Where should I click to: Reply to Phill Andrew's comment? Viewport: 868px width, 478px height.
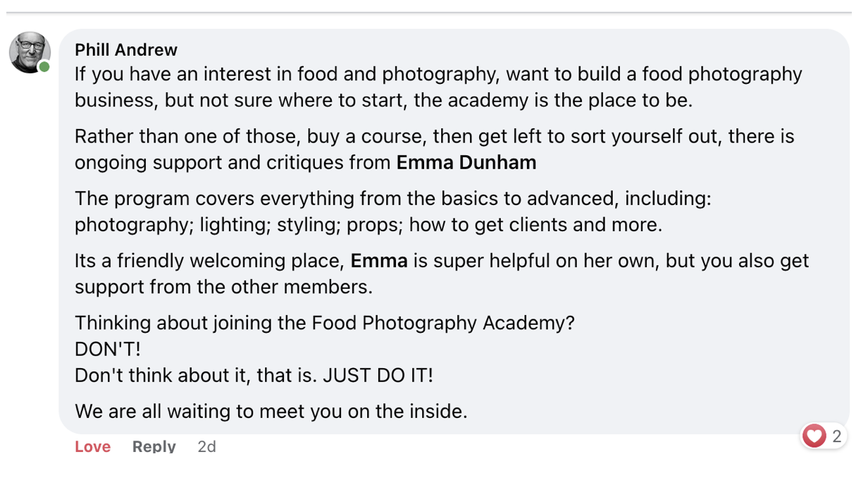coord(154,446)
